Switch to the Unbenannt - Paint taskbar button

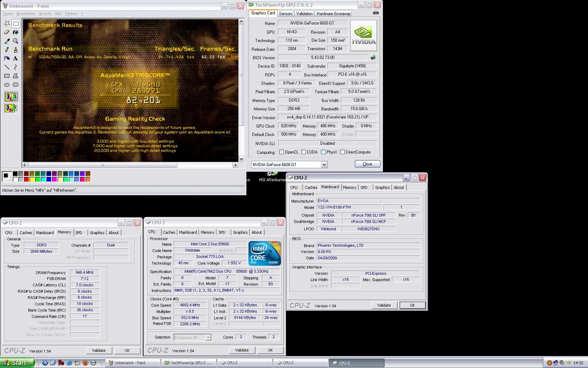133,362
